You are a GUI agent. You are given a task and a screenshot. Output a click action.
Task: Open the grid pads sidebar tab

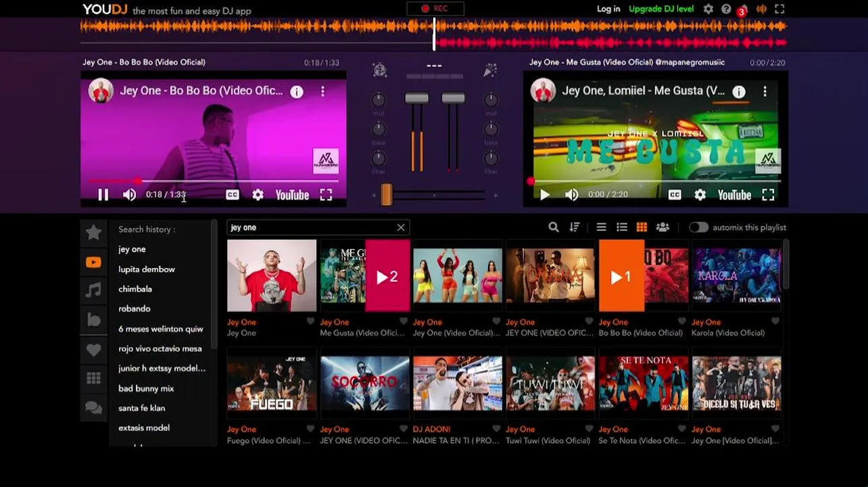click(x=94, y=379)
